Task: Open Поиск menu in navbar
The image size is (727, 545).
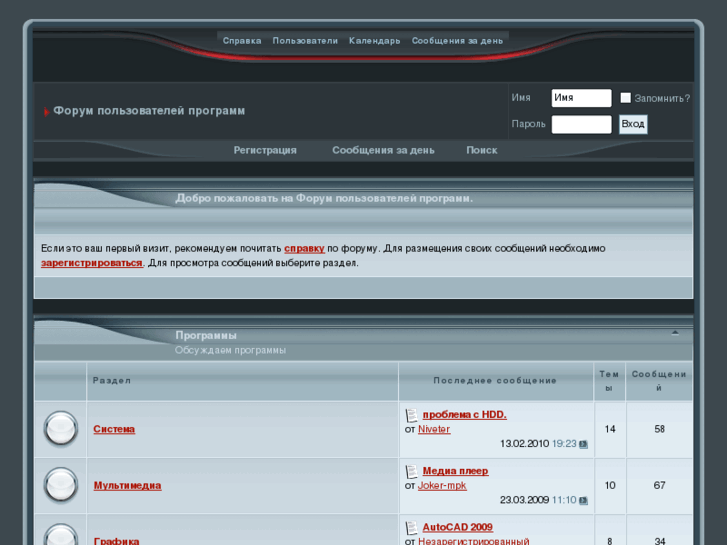Action: tap(482, 150)
